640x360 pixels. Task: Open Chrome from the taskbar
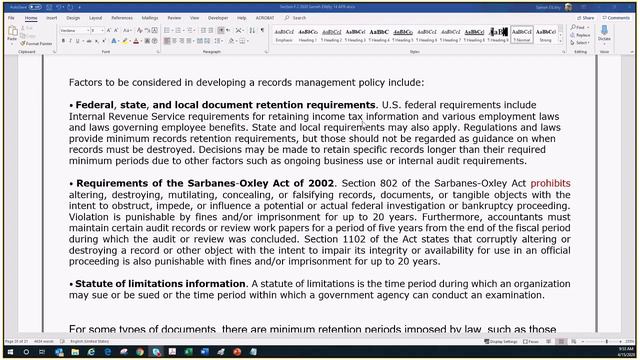pos(140,351)
